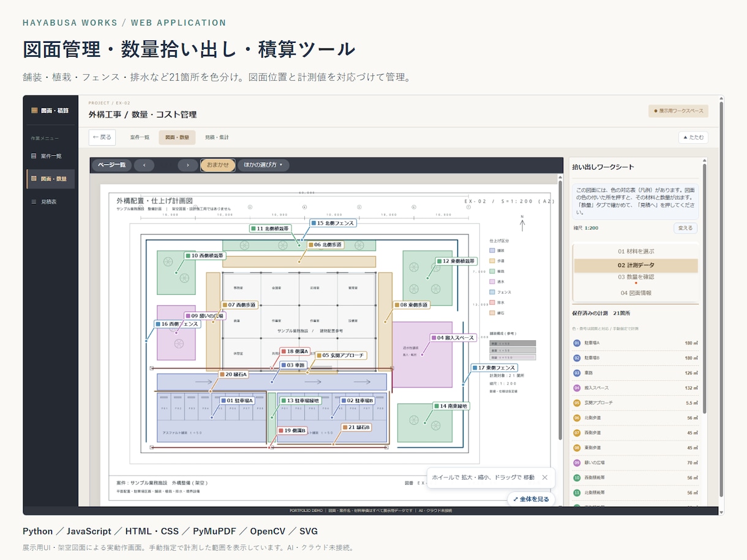Switch to the 見積・集計 tab
This screenshot has width=747, height=560.
[x=217, y=137]
